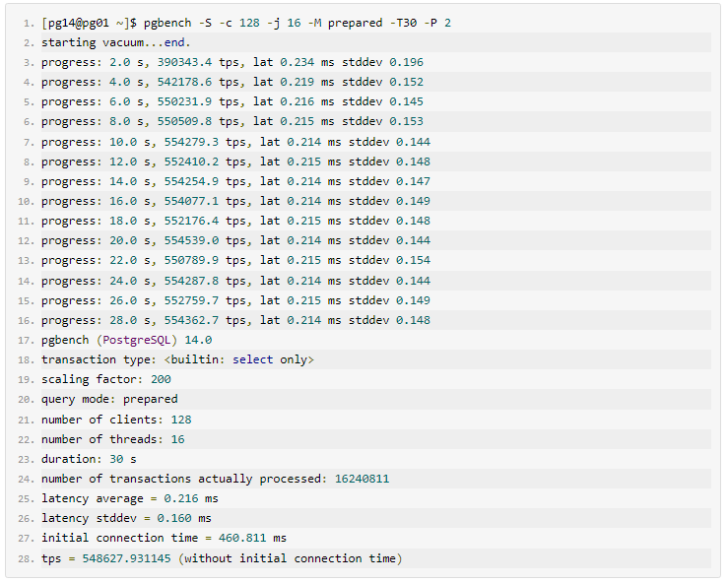
Task: Click the "number of threads: 16" line
Action: [x=112, y=438]
